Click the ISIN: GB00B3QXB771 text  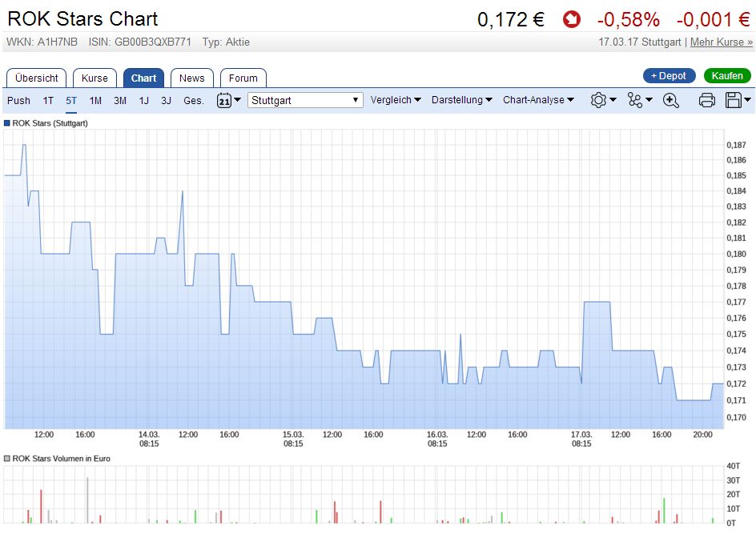pyautogui.click(x=140, y=42)
